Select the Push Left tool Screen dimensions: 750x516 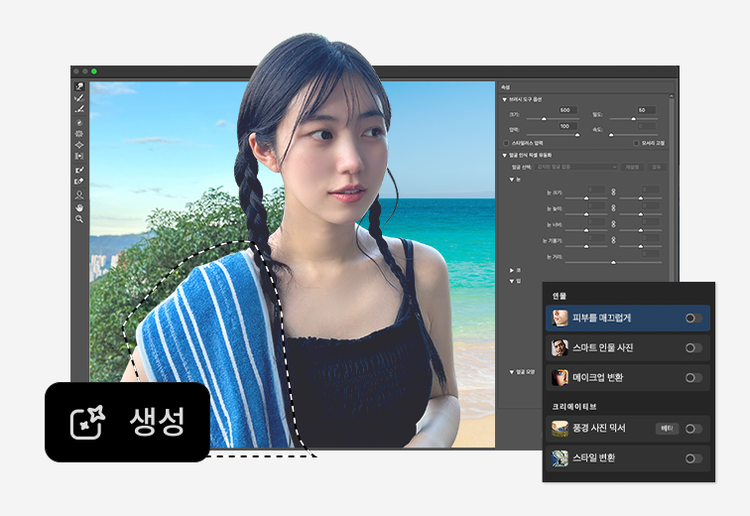point(79,156)
